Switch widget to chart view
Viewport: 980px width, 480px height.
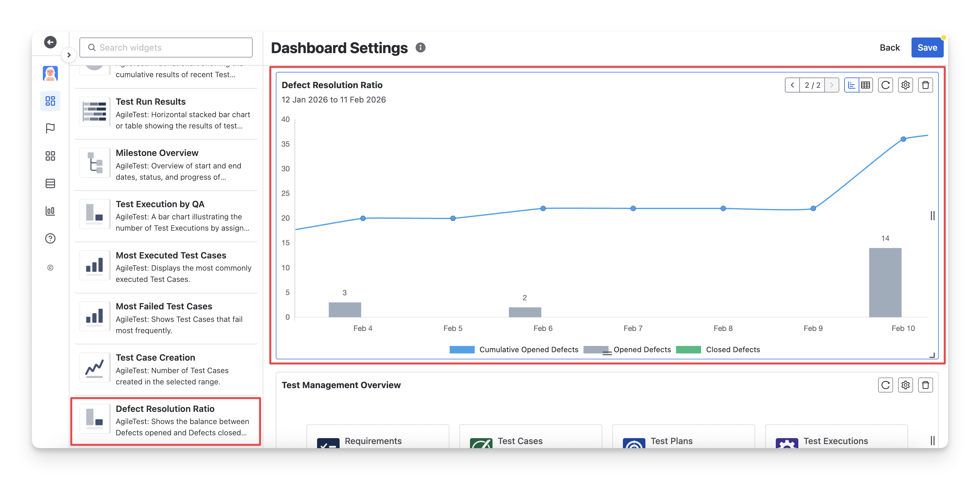point(851,85)
